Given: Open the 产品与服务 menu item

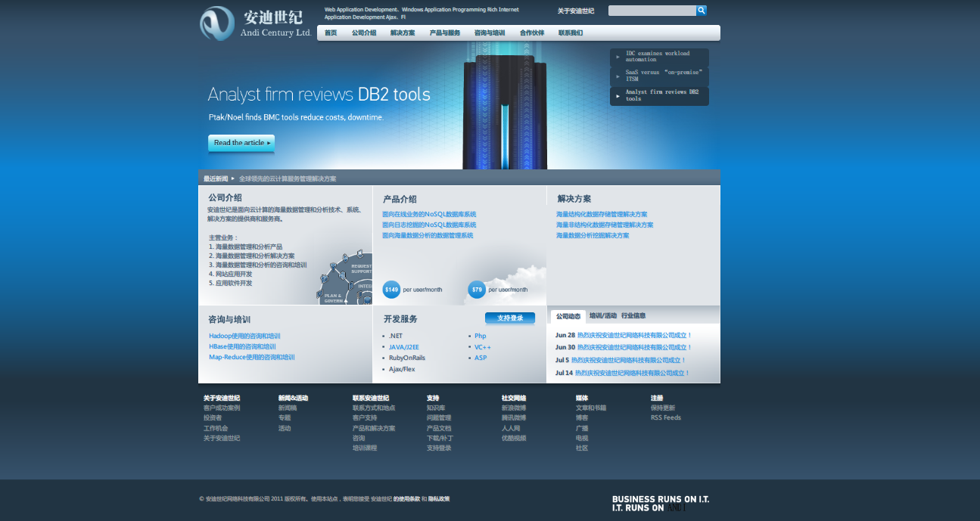Looking at the screenshot, I should (x=445, y=33).
